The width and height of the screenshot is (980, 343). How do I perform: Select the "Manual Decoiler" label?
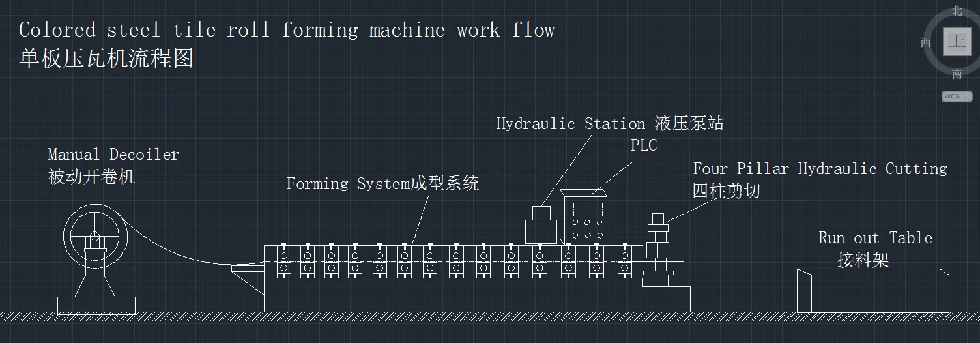tap(113, 155)
